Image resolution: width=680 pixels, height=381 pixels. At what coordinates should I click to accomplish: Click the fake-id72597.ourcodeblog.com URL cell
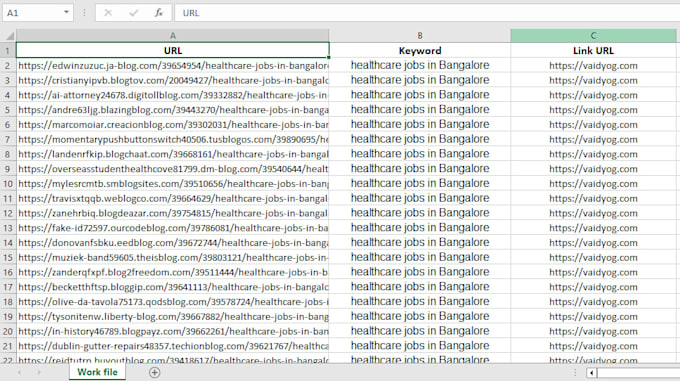click(x=173, y=228)
